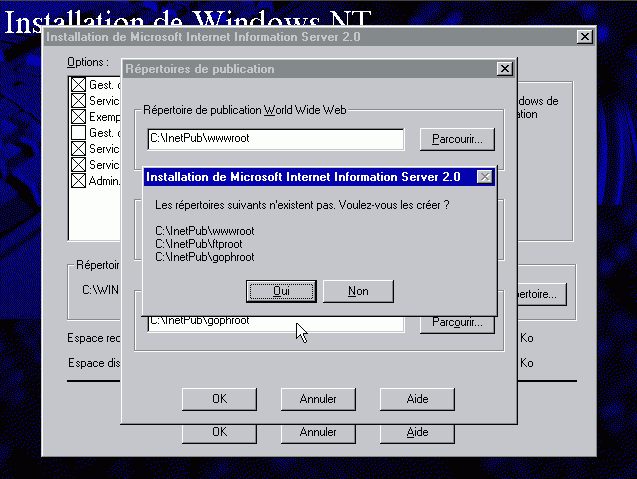Click the C:\InetPub\wwwroot path field
The image size is (637, 479).
tap(275, 139)
